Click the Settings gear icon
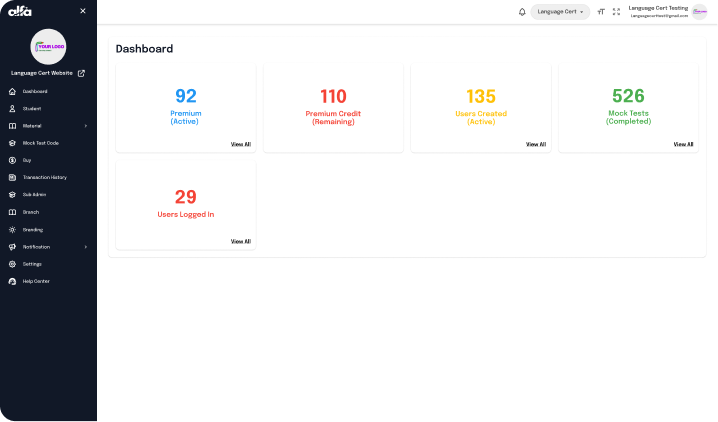This screenshot has width=718, height=422. [x=12, y=264]
